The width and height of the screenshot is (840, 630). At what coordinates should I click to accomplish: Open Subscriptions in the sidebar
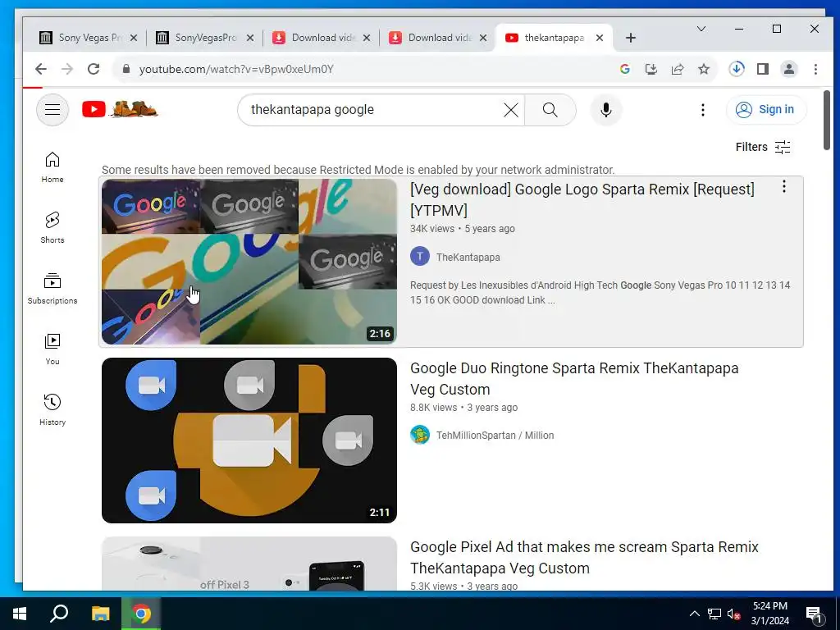[52, 289]
